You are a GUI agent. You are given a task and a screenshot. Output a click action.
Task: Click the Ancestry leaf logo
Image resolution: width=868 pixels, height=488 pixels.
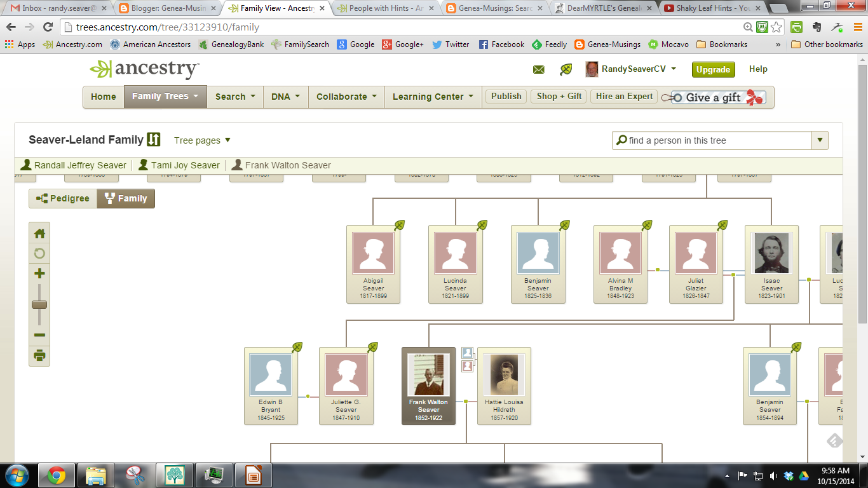click(102, 69)
